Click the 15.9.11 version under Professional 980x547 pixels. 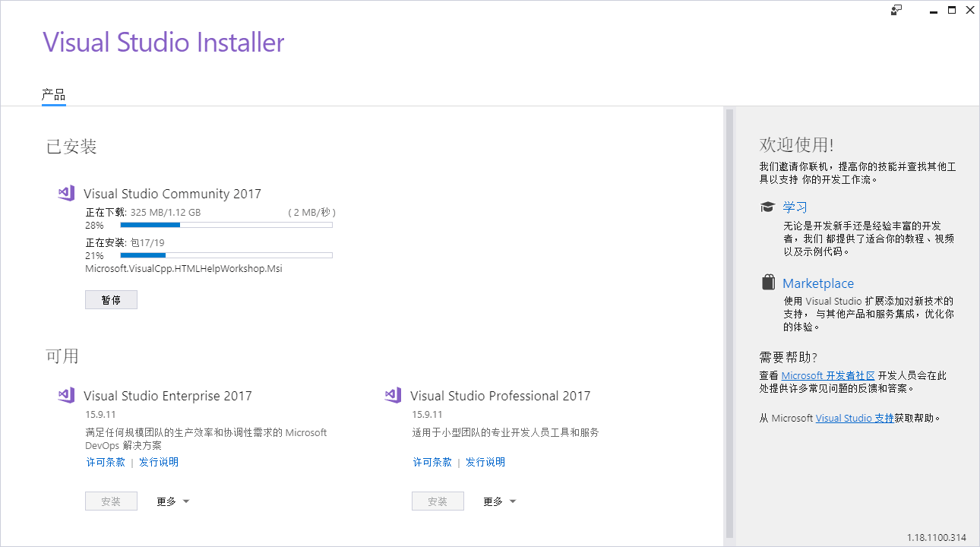point(427,415)
